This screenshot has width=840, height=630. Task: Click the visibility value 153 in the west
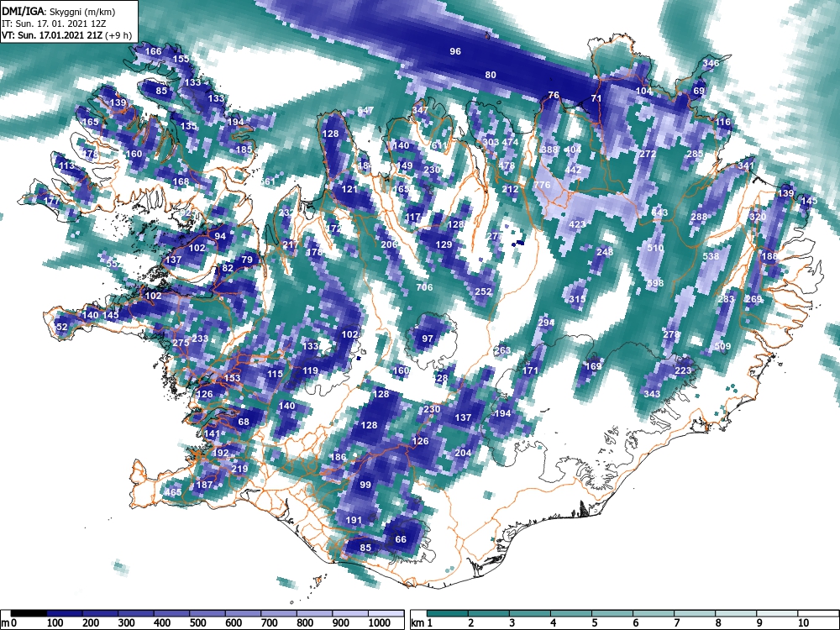point(232,378)
